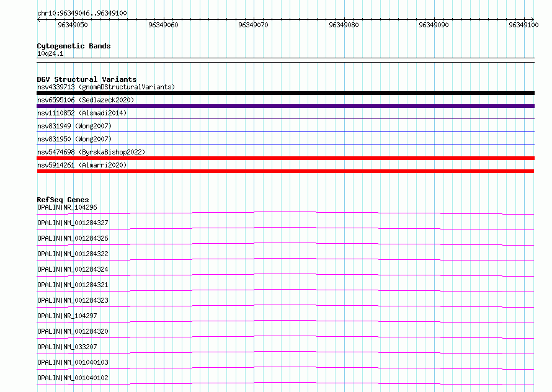Select transcript OPALIN|NM_001284321
This screenshot has width=552, height=392.
(x=73, y=285)
